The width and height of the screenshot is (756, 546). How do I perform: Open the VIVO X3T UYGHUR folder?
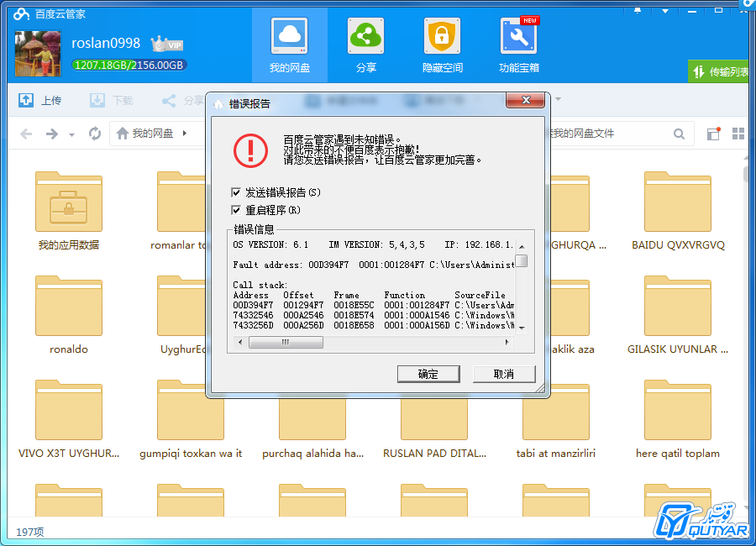click(69, 411)
